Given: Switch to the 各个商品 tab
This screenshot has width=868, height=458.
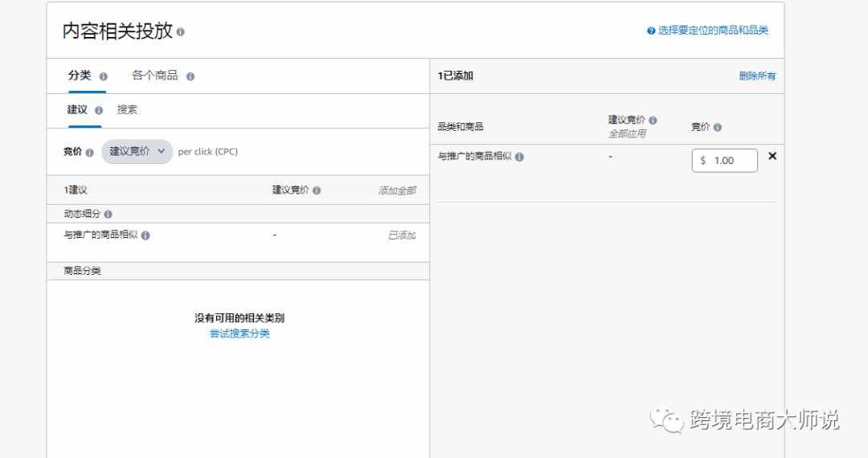Looking at the screenshot, I should [155, 76].
